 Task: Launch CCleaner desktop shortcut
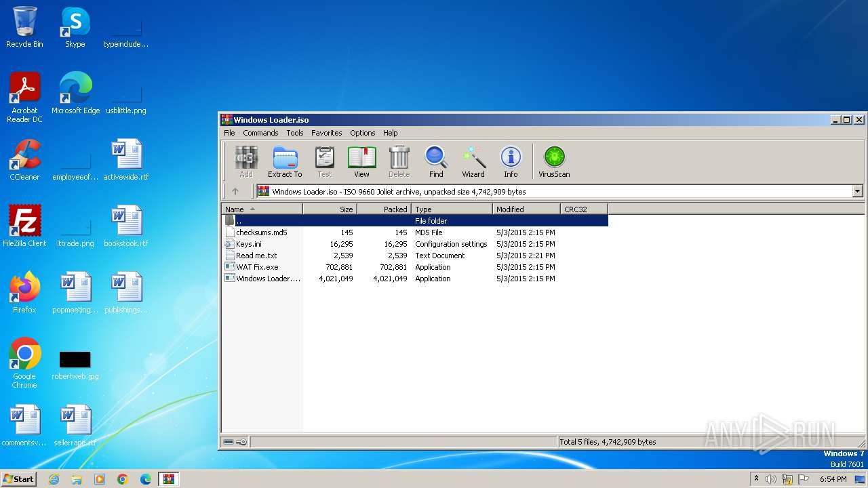point(24,160)
